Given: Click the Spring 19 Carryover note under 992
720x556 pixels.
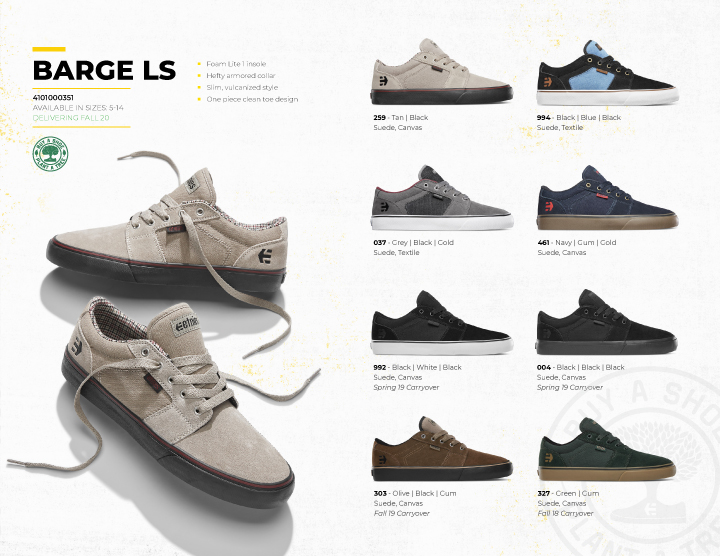Looking at the screenshot, I should pos(406,388).
